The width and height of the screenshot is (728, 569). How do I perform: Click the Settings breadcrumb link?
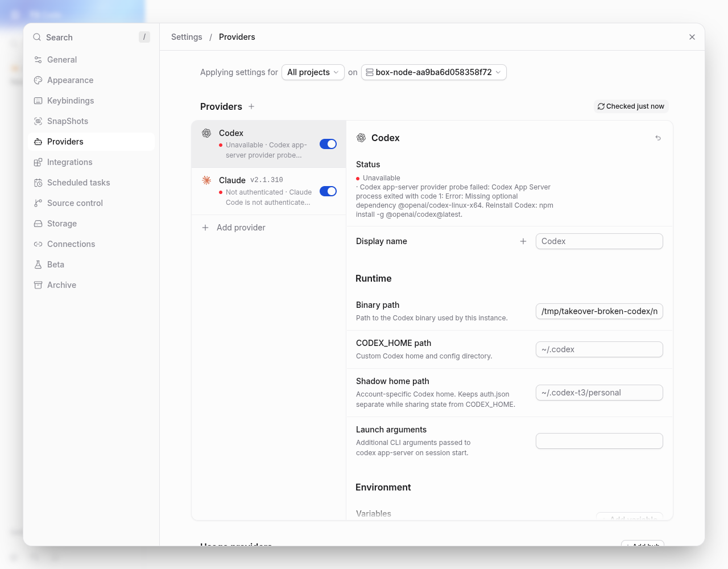pyautogui.click(x=187, y=37)
